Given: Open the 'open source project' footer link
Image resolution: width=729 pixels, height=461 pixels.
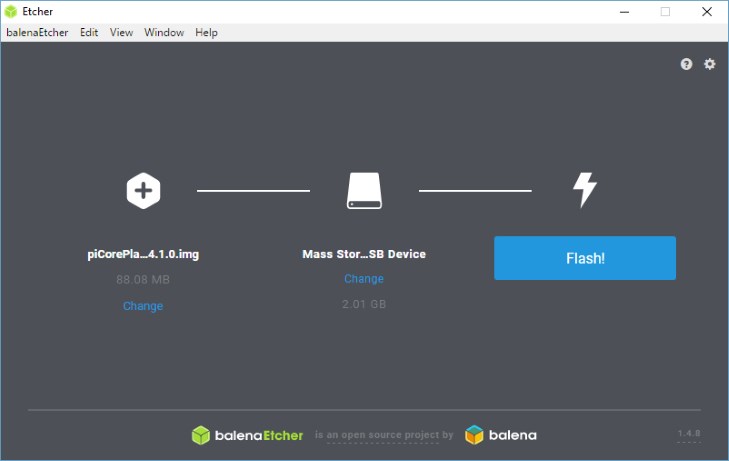Looking at the screenshot, I should pyautogui.click(x=384, y=435).
